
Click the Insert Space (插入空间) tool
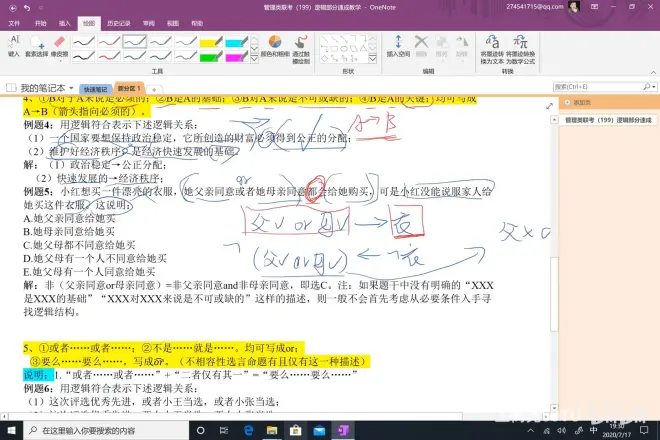[x=400, y=46]
